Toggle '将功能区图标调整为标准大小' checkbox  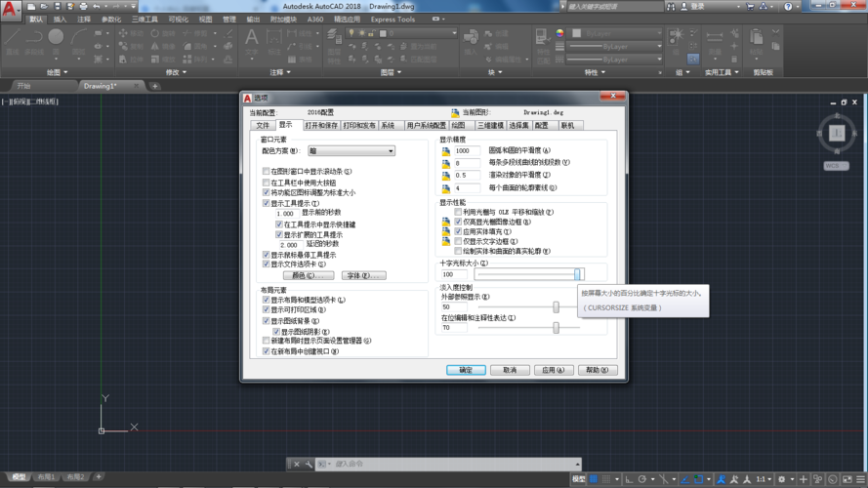point(267,192)
